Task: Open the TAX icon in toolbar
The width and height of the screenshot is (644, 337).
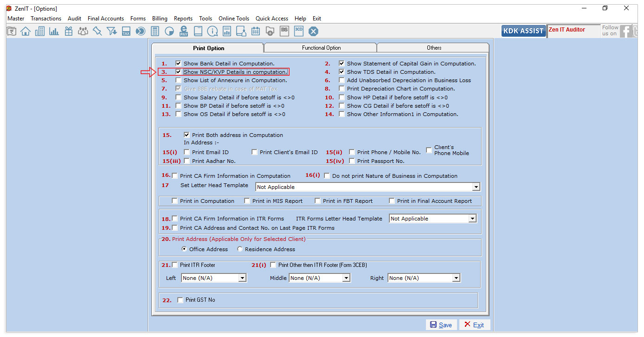Action: (126, 31)
